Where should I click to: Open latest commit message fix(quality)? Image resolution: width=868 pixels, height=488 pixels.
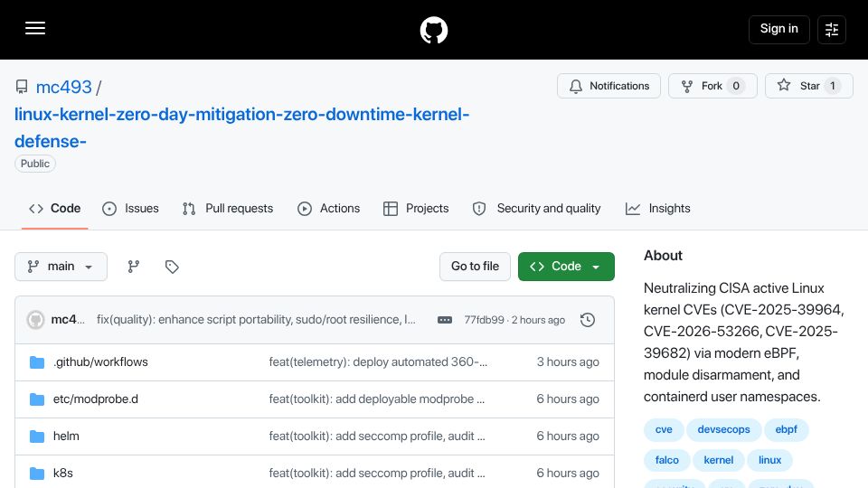[256, 320]
